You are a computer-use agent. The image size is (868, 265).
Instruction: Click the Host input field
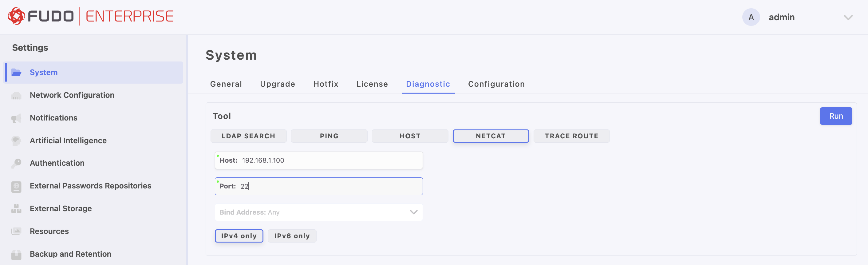[x=330, y=160]
